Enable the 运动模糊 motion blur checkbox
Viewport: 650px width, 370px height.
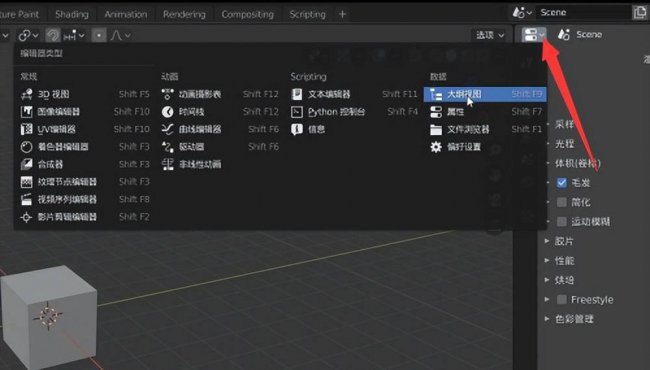[x=562, y=222]
